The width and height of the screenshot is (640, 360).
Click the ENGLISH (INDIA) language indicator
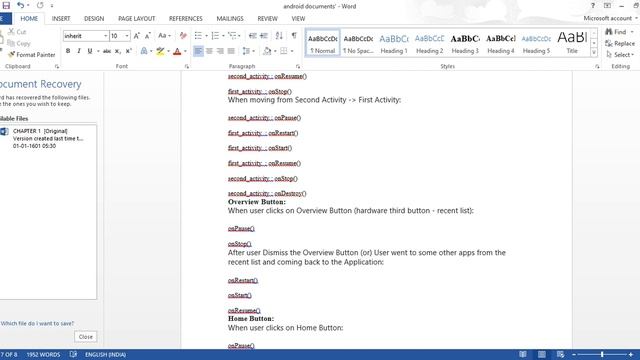(x=105, y=354)
